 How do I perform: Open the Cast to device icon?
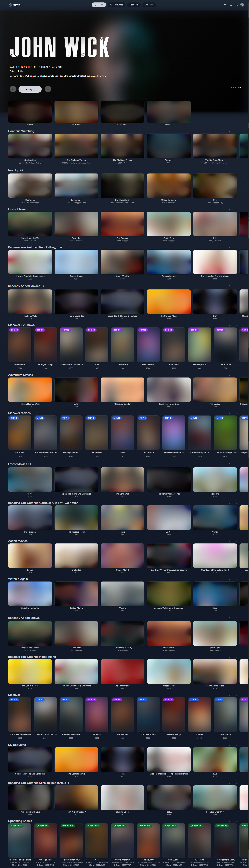(x=231, y=5)
